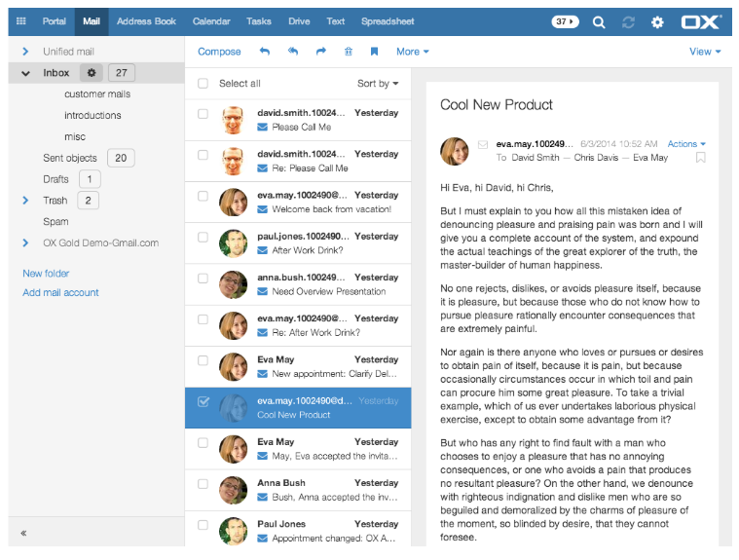
Task: Click sender eva.may address in preview
Action: tap(535, 144)
